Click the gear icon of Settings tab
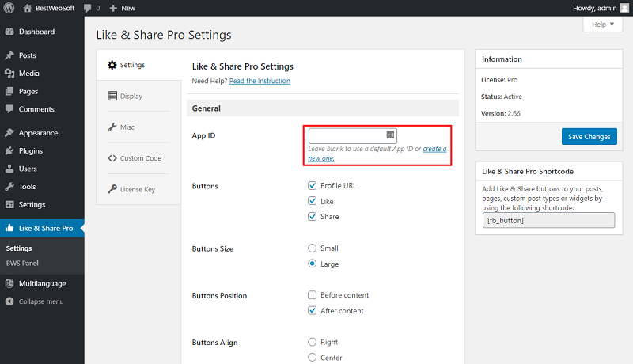This screenshot has width=633, height=364. coord(112,65)
